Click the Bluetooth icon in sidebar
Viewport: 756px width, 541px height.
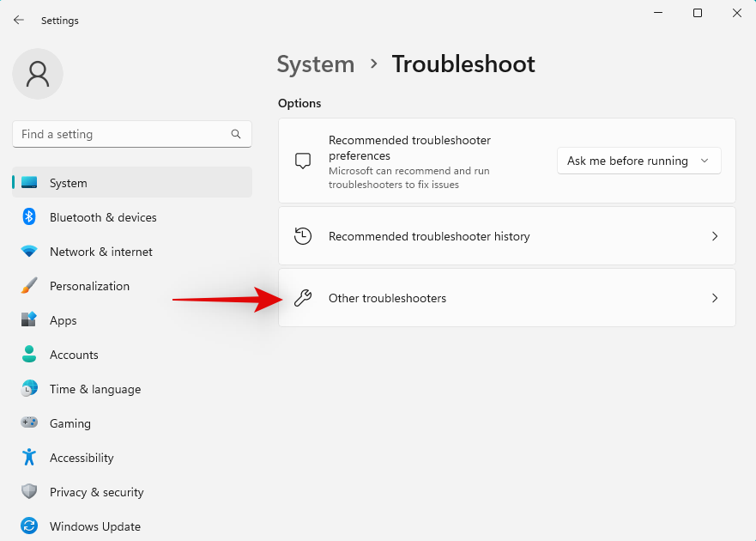(x=29, y=216)
